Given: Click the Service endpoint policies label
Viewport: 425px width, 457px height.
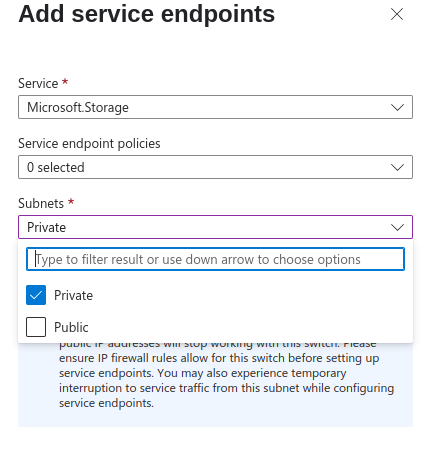Looking at the screenshot, I should [x=89, y=143].
